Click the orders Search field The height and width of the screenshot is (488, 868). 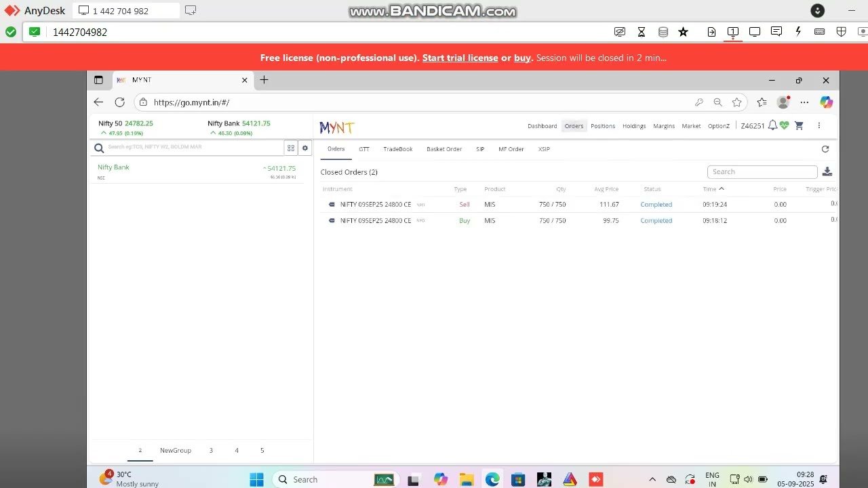tap(762, 171)
